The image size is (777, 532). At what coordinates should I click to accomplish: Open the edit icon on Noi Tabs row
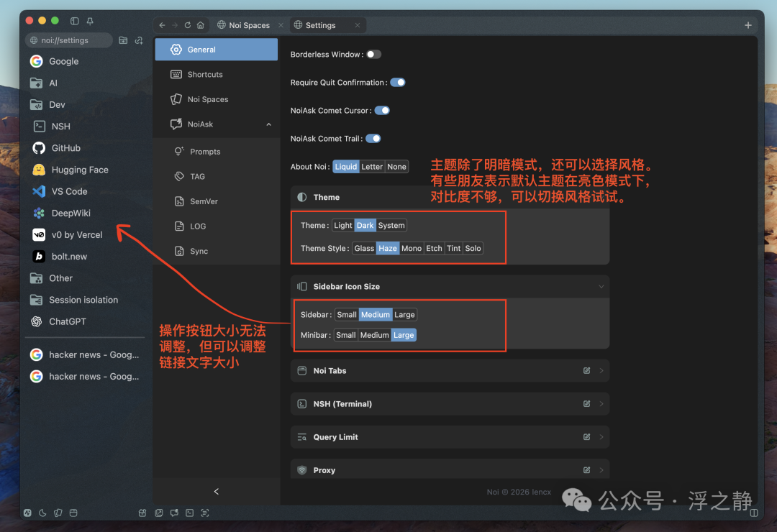587,370
